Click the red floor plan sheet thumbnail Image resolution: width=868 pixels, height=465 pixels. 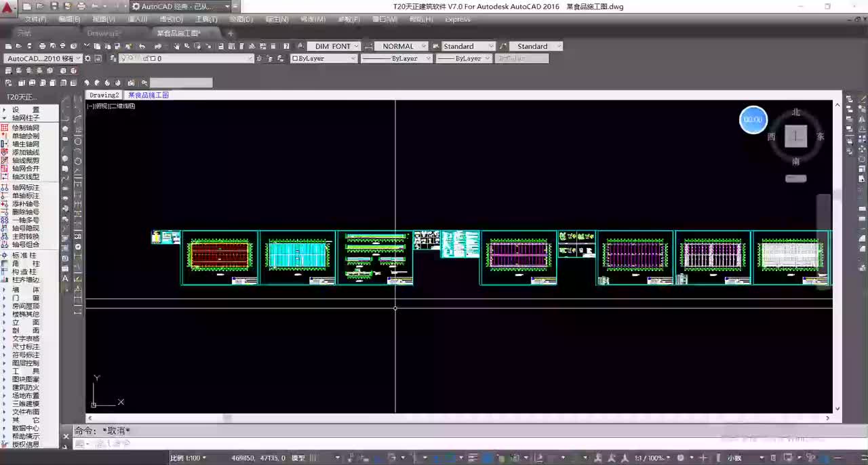[220, 258]
